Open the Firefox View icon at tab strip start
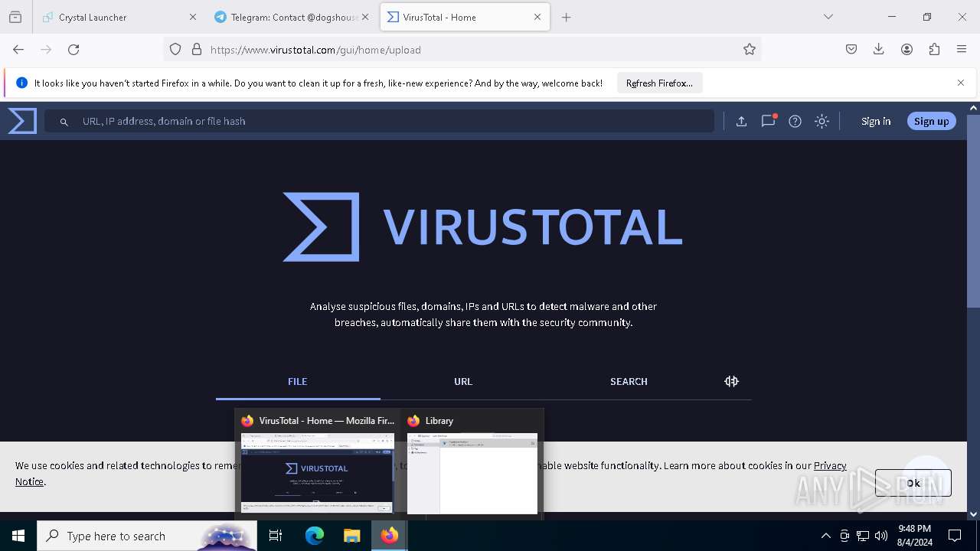Image resolution: width=980 pixels, height=551 pixels. click(15, 17)
